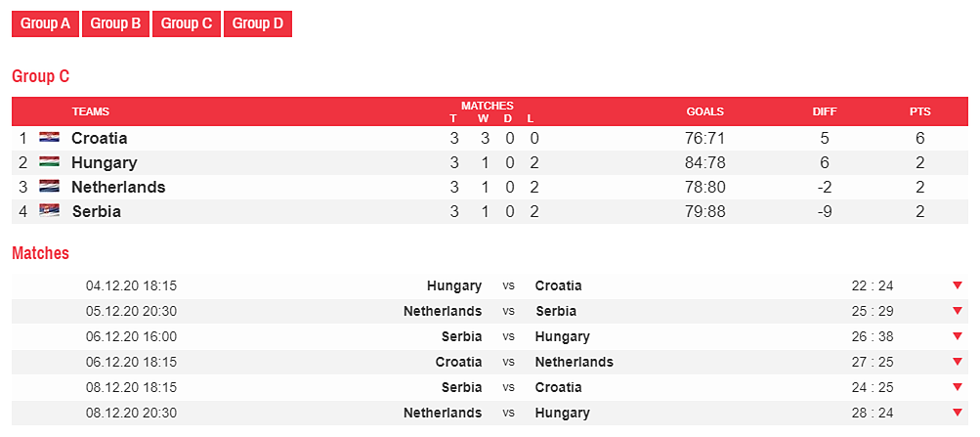Switch to Group A tab
The height and width of the screenshot is (437, 980).
pos(45,24)
